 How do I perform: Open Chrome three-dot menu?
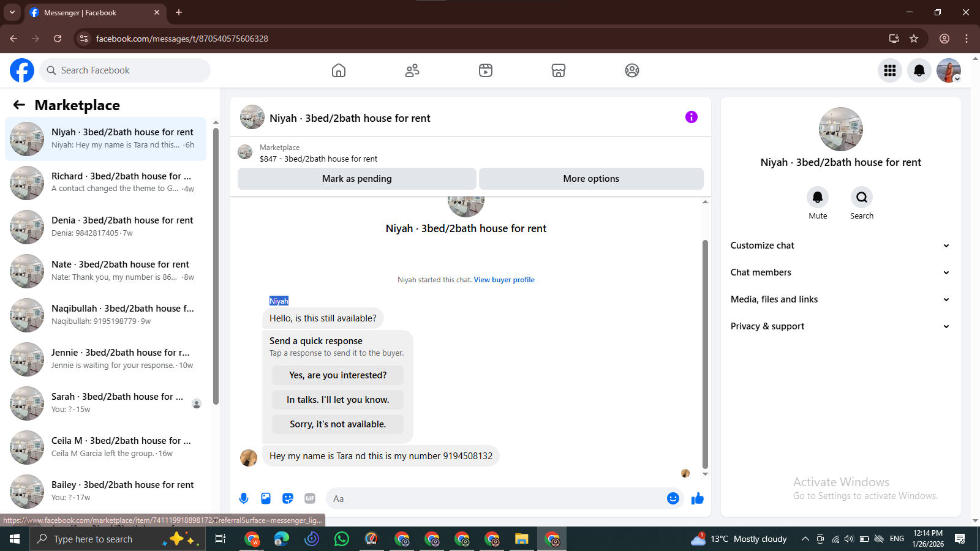coord(967,39)
